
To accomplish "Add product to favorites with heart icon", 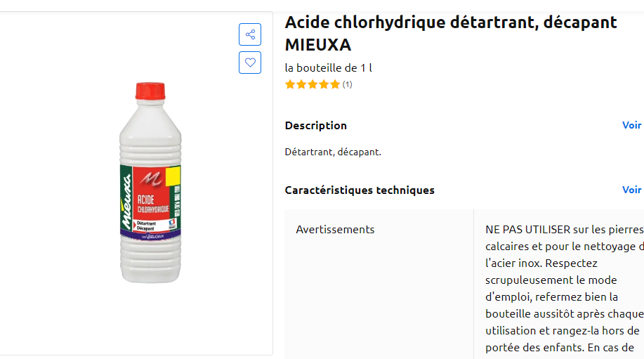I will 250,63.
